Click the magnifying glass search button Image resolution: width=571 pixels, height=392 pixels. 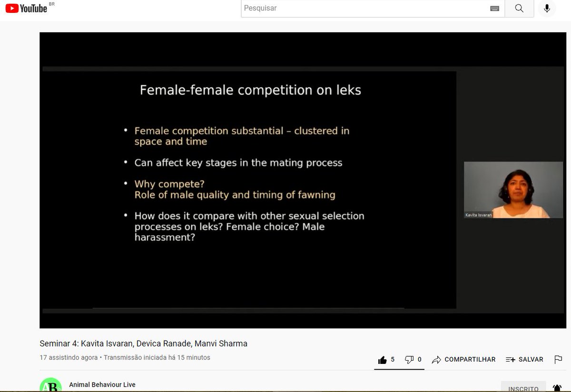pyautogui.click(x=519, y=9)
